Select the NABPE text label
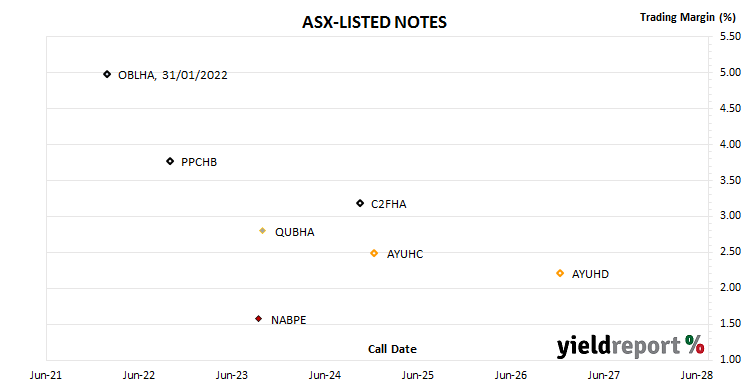 pyautogui.click(x=288, y=320)
